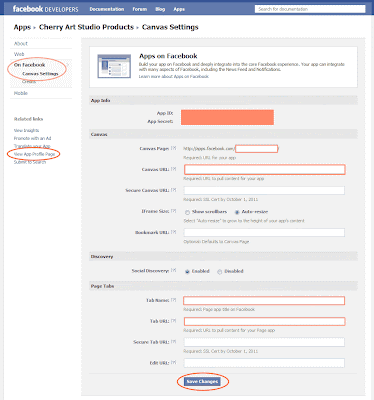
Task: Open Submit to Search link
Action: pyautogui.click(x=30, y=162)
